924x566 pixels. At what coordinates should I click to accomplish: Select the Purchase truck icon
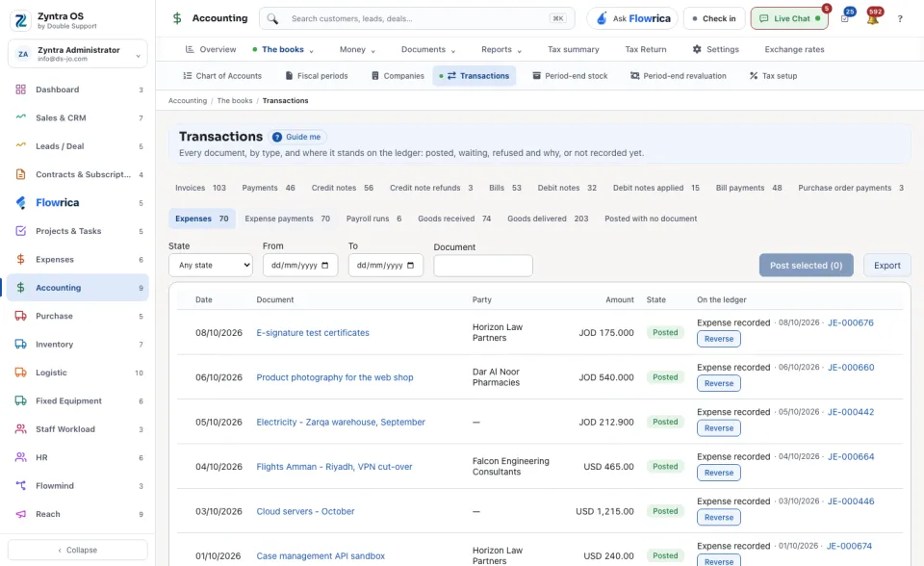click(x=20, y=316)
